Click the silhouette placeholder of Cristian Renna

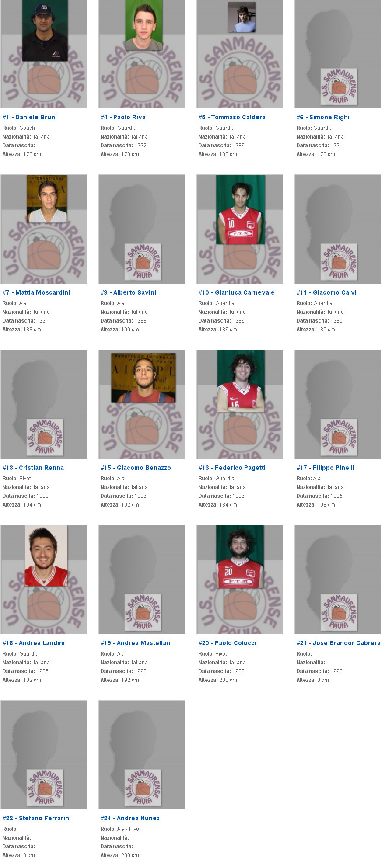coord(44,404)
